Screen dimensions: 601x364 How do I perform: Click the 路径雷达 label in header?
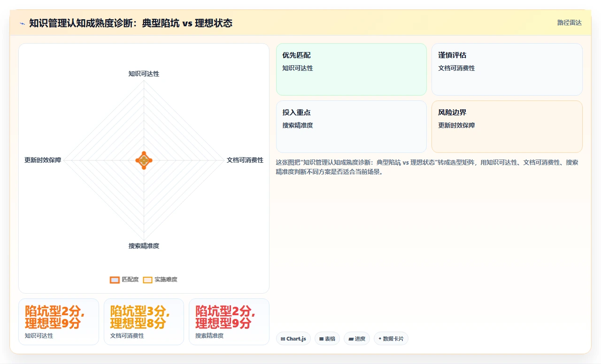pos(569,23)
